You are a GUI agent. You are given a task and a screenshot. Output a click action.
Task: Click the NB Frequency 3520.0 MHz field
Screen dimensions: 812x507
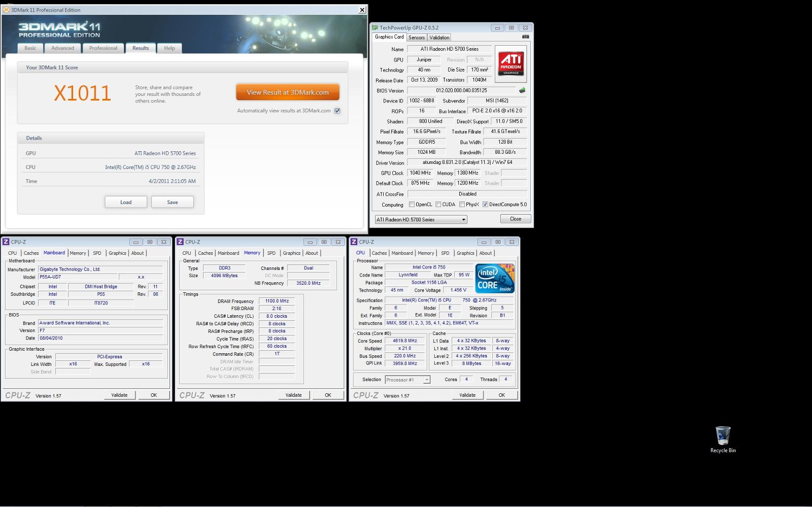309,283
